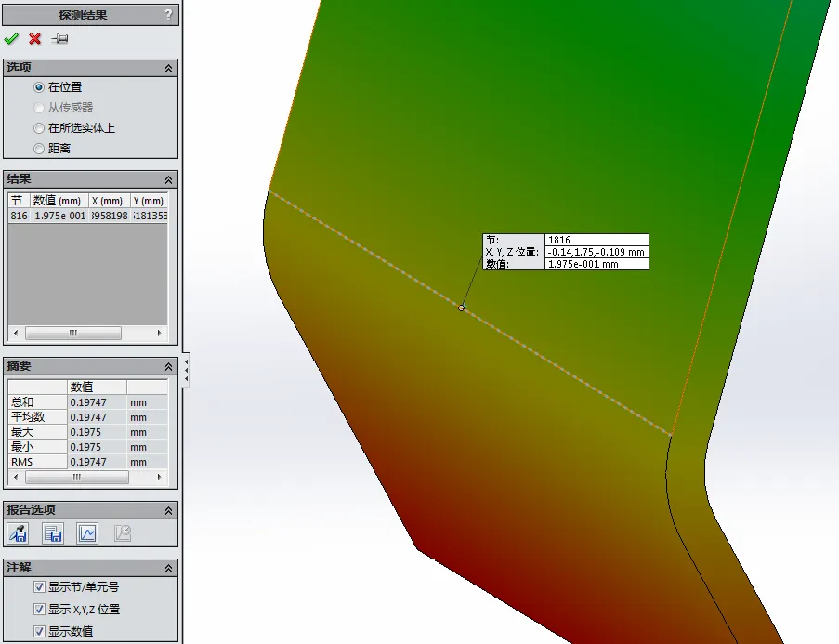Click the 探测结果 panel title
Image resolution: width=839 pixels, height=644 pixels.
coord(83,15)
